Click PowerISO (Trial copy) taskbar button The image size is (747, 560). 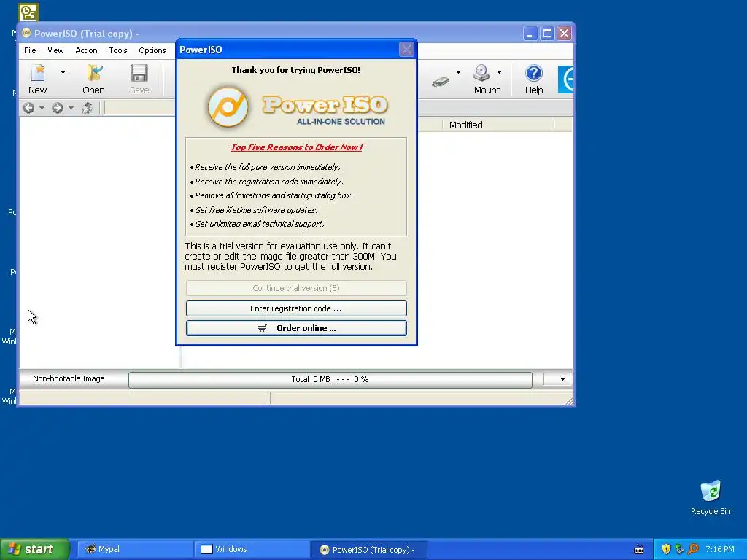point(369,550)
